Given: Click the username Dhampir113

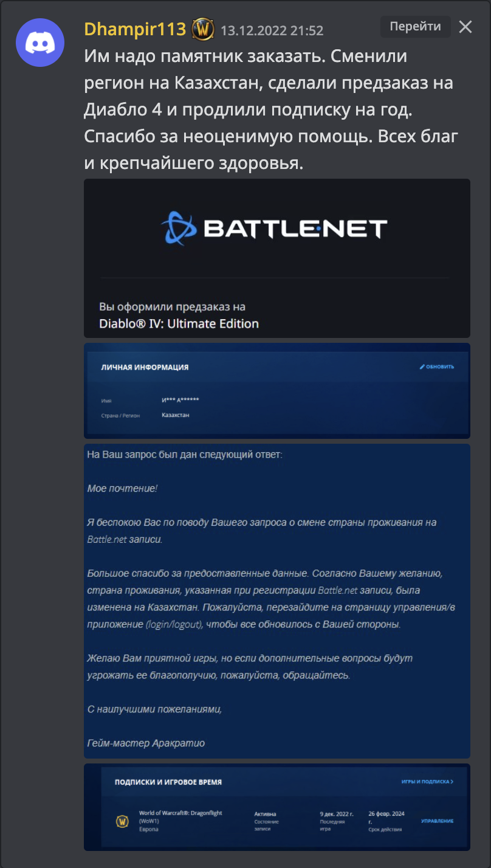Looking at the screenshot, I should (x=136, y=29).
